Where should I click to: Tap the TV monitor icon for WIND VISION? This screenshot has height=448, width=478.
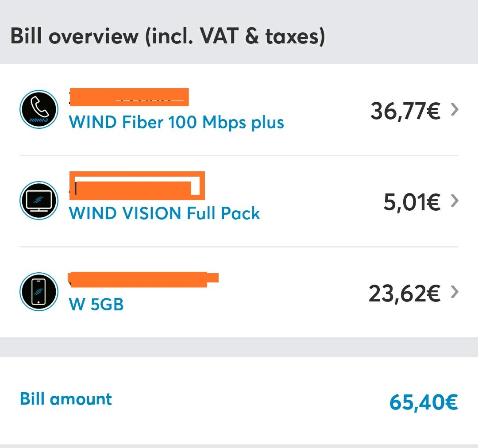[39, 201]
